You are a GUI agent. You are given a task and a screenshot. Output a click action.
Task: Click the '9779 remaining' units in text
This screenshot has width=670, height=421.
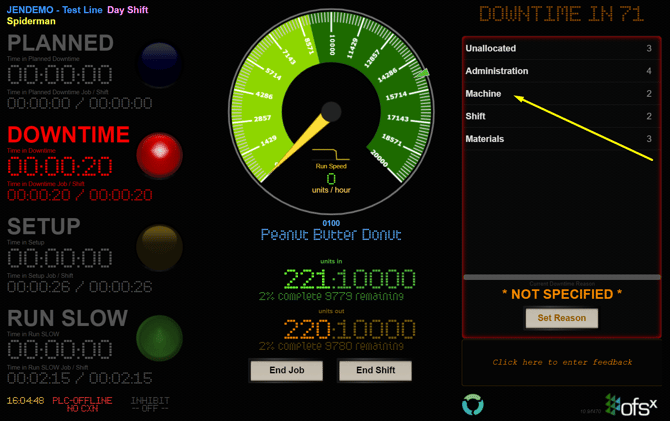pyautogui.click(x=364, y=296)
